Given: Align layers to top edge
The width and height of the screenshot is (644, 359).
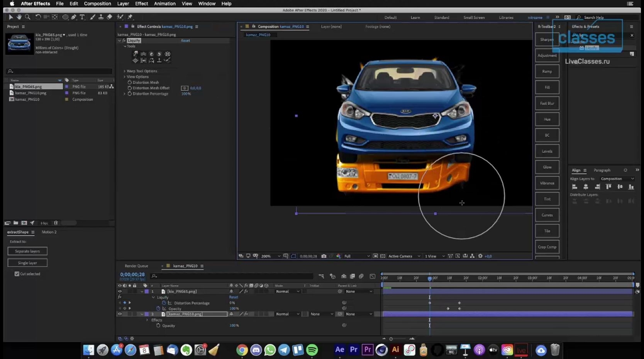Looking at the screenshot, I should click(x=608, y=187).
